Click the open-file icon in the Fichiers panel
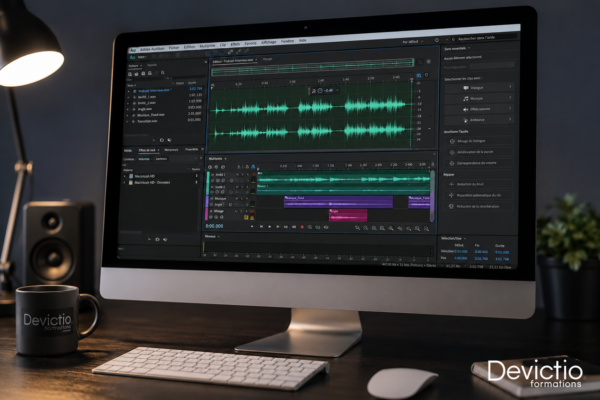The width and height of the screenshot is (600, 400). click(130, 74)
